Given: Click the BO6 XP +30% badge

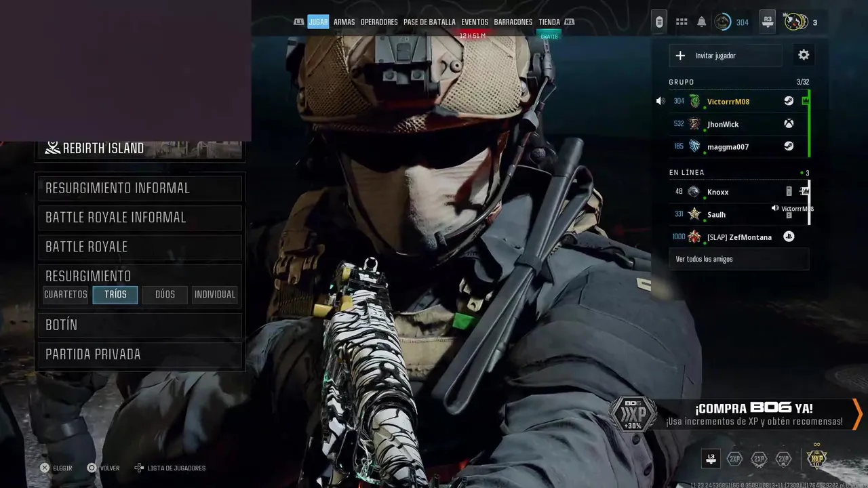Looking at the screenshot, I should (633, 413).
